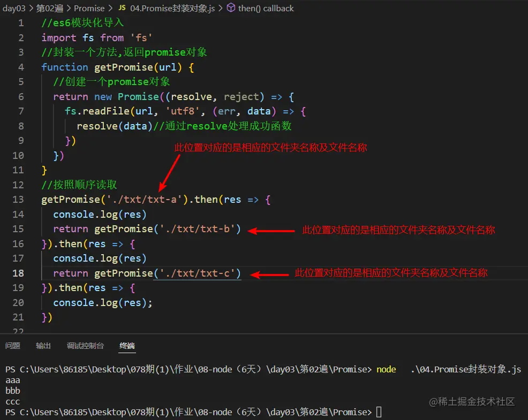Open then() callback breadcrumb symbol
This screenshot has width=528, height=420.
[x=266, y=8]
